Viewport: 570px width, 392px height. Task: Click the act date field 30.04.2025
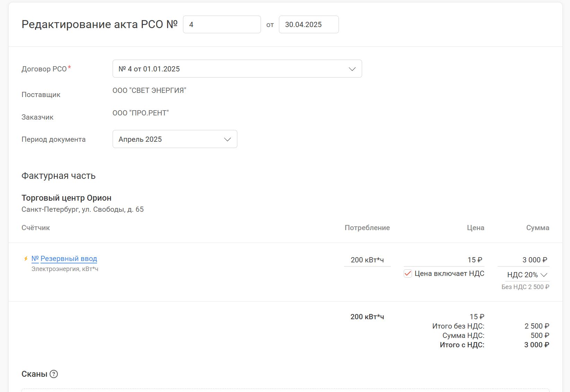tap(309, 24)
